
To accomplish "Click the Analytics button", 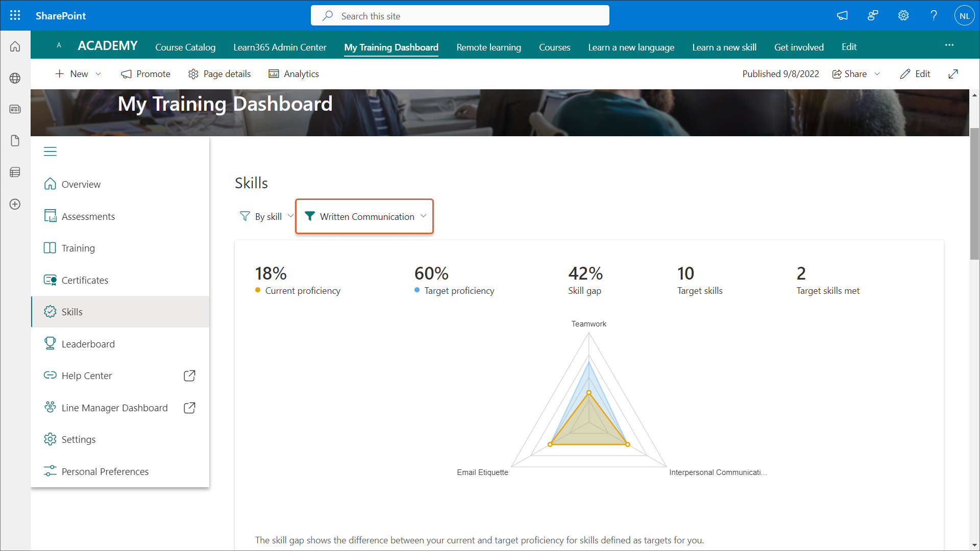I will [293, 74].
